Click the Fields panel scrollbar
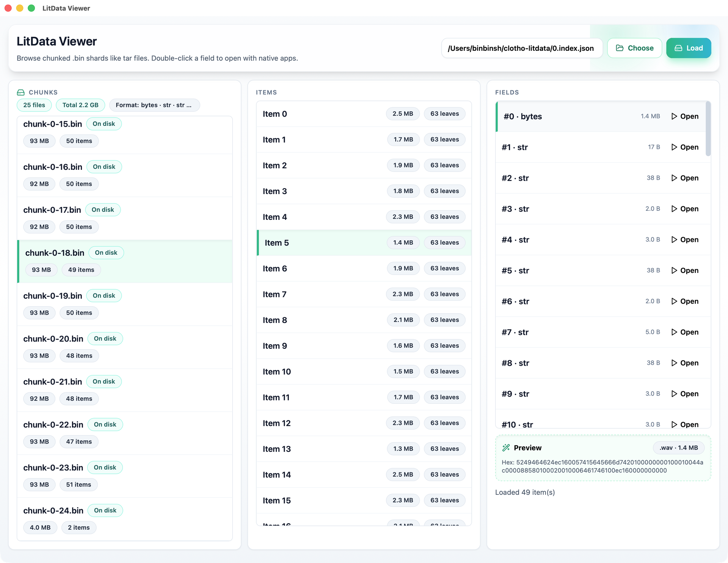This screenshot has height=563, width=728. (708, 129)
